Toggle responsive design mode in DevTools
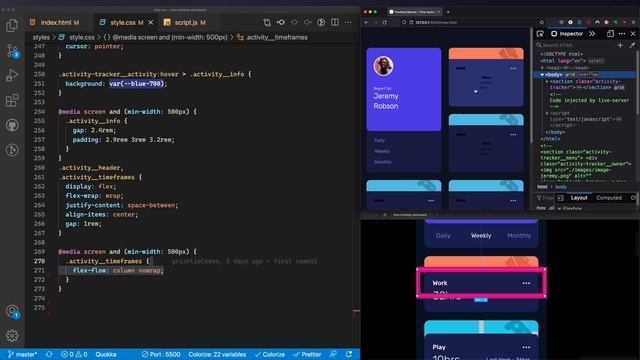This screenshot has height=360, width=640. click(610, 34)
